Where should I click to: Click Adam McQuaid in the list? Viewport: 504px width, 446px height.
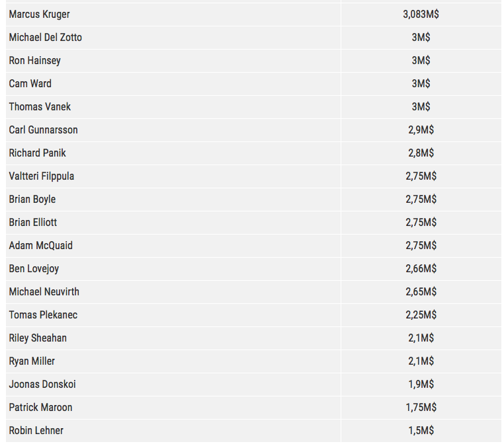click(40, 245)
